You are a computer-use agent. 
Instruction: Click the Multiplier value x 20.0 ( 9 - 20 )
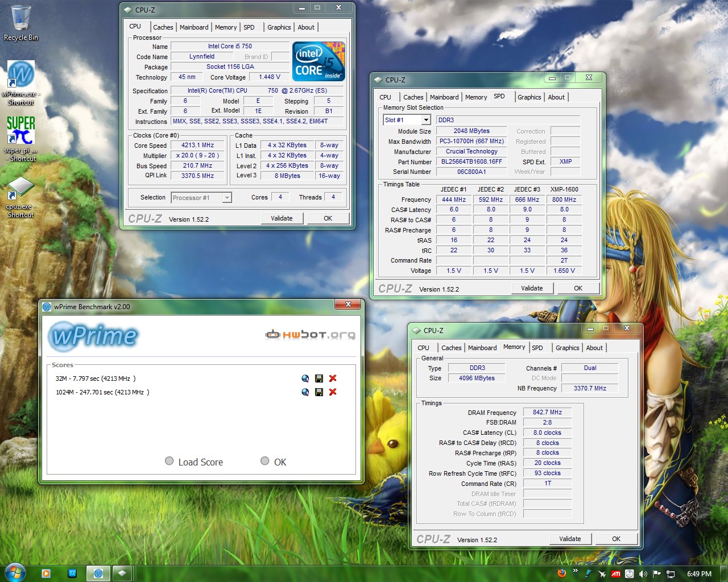[x=197, y=156]
